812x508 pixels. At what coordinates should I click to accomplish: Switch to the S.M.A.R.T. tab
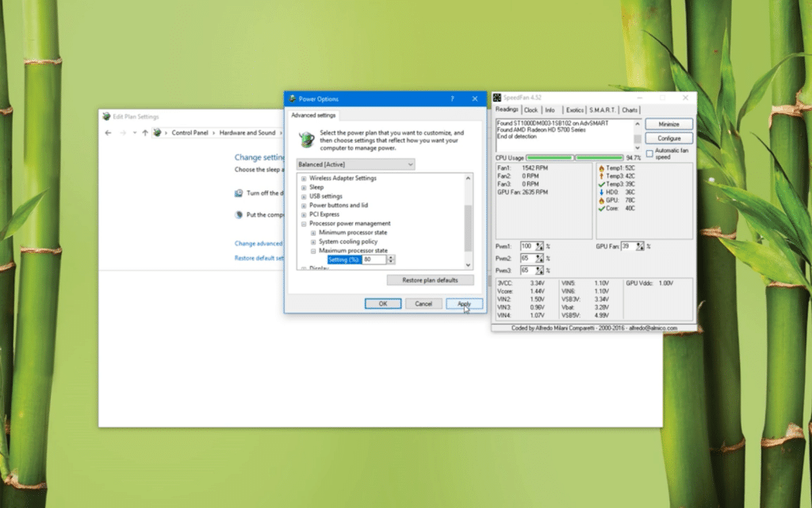click(x=603, y=110)
